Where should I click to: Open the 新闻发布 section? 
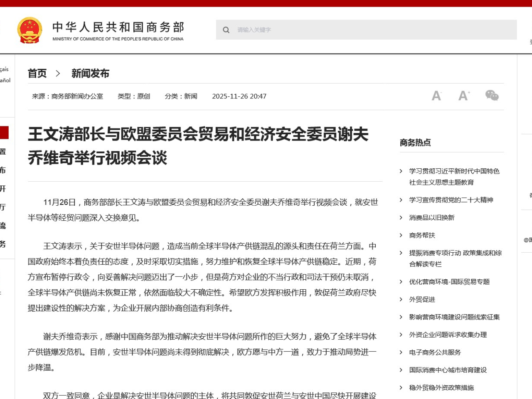pos(90,73)
